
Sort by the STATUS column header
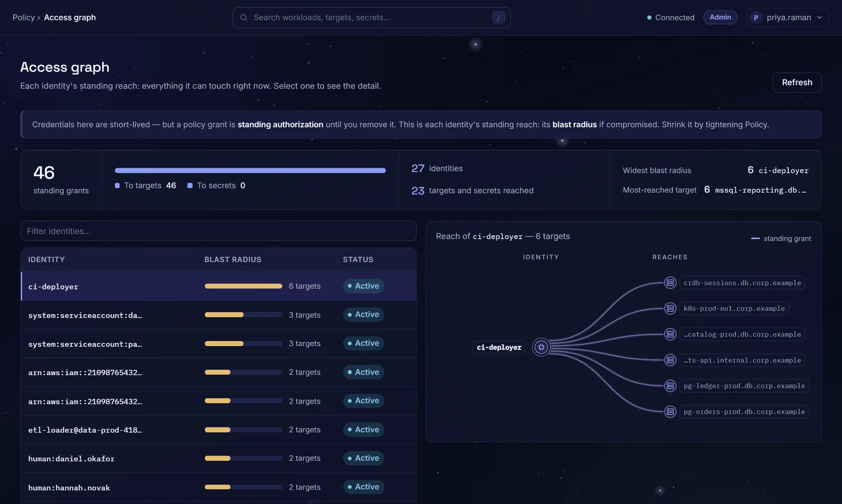(358, 259)
